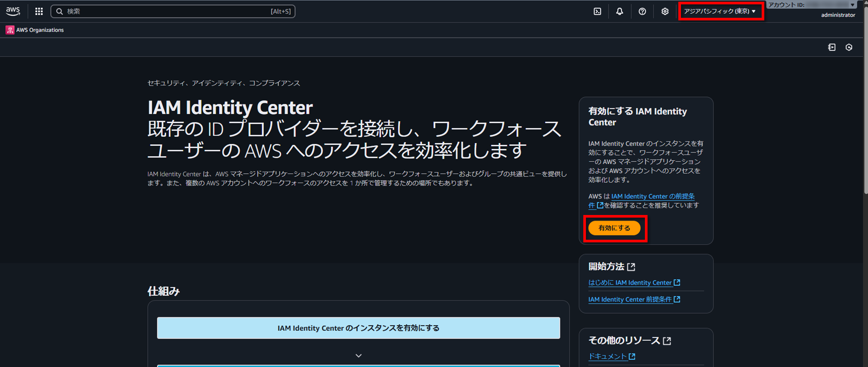Click the chevron under the instance step
Screen dimensions: 868x367
pyautogui.click(x=358, y=356)
